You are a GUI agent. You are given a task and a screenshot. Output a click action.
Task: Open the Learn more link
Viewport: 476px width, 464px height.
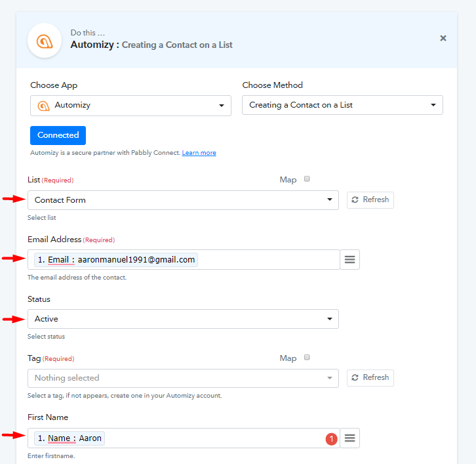tap(199, 153)
